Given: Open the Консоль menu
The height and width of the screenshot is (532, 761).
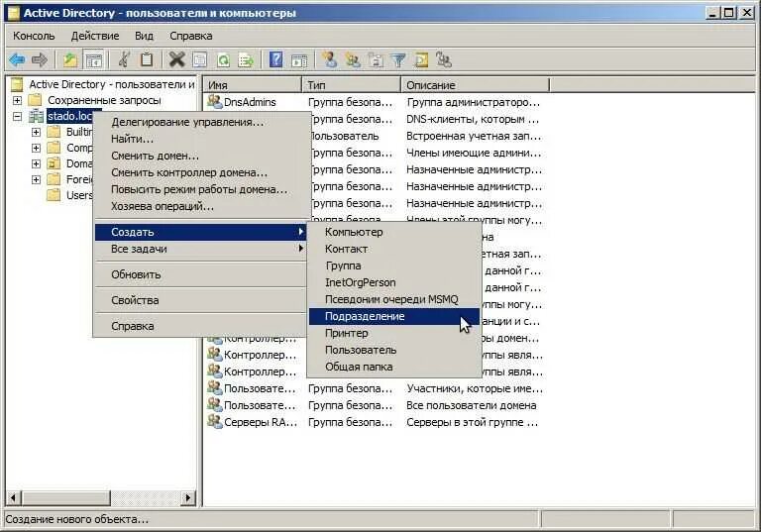Looking at the screenshot, I should click(34, 36).
